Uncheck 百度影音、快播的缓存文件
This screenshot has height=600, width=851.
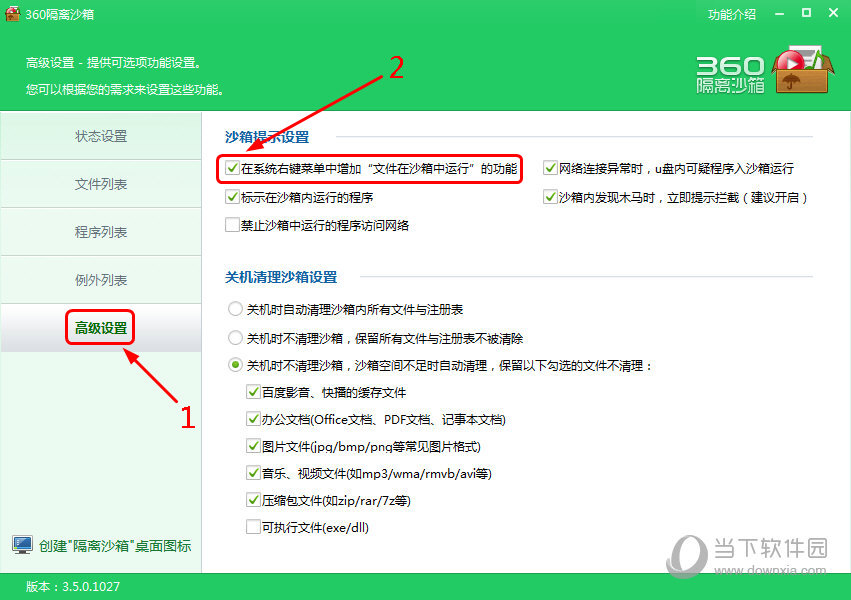pyautogui.click(x=253, y=393)
